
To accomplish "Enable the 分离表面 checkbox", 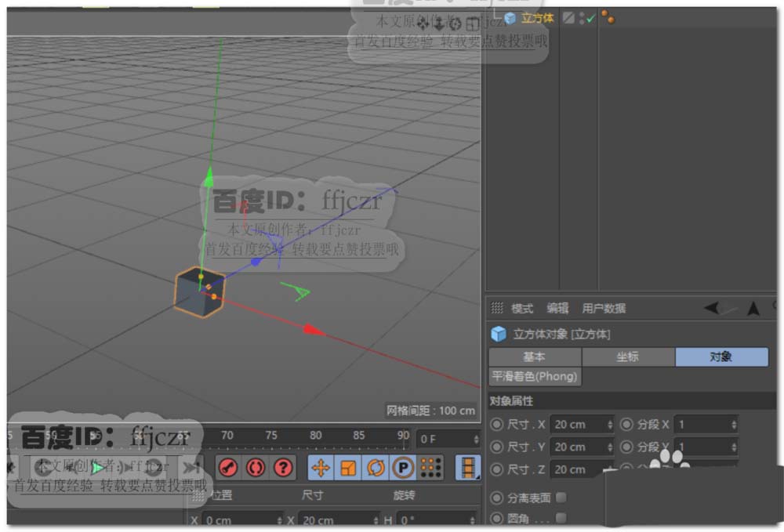I will click(x=561, y=498).
